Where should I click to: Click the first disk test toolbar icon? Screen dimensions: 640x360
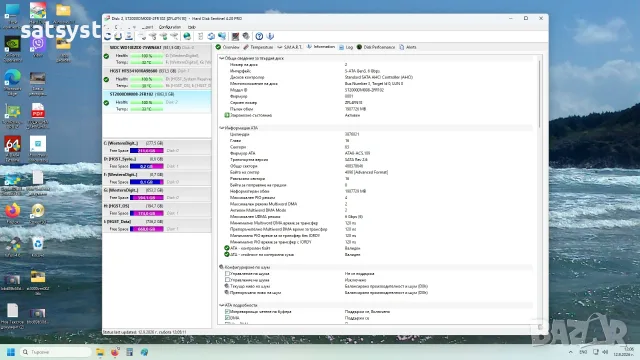[142, 36]
